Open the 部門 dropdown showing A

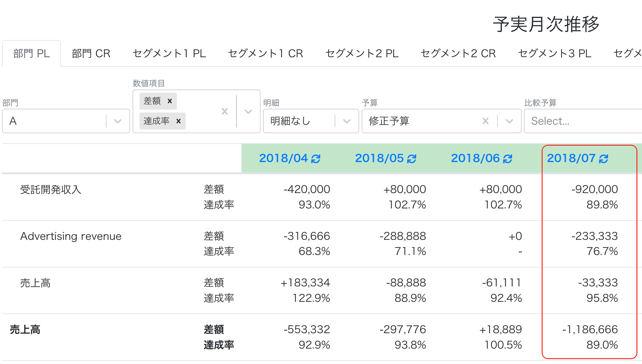click(x=66, y=121)
